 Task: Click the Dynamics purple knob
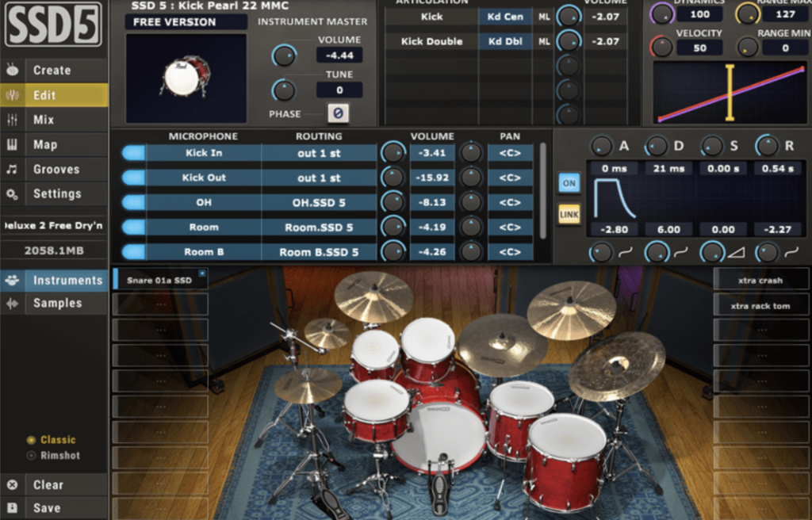tap(661, 13)
